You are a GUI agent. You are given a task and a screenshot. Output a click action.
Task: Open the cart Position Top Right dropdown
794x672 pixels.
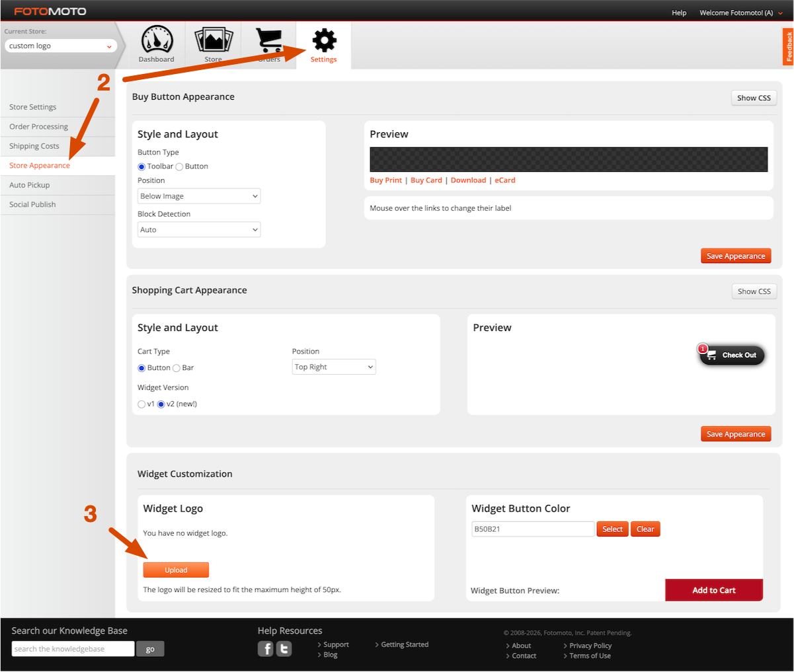pos(334,367)
